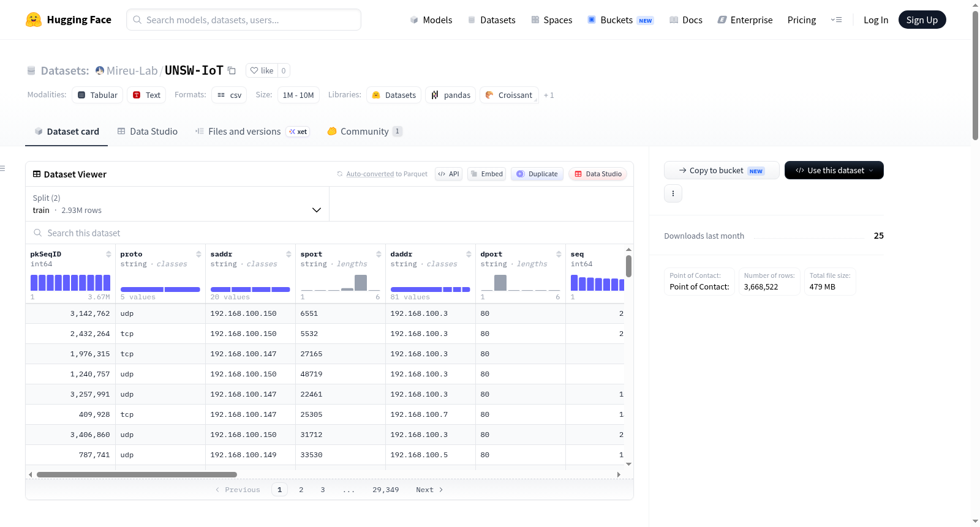The image size is (980, 527).
Task: Expand the Split train dropdown
Action: [x=177, y=204]
